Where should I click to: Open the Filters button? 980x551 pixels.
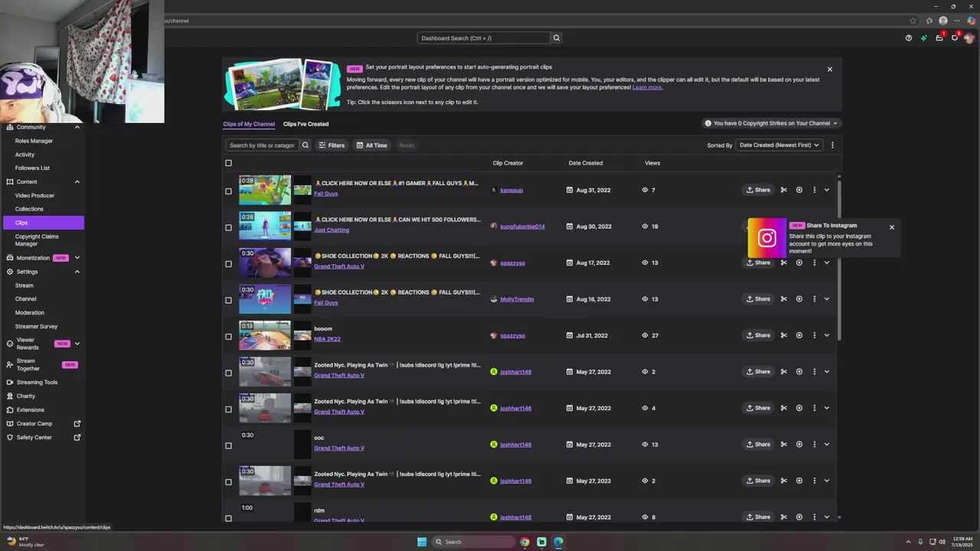point(332,145)
